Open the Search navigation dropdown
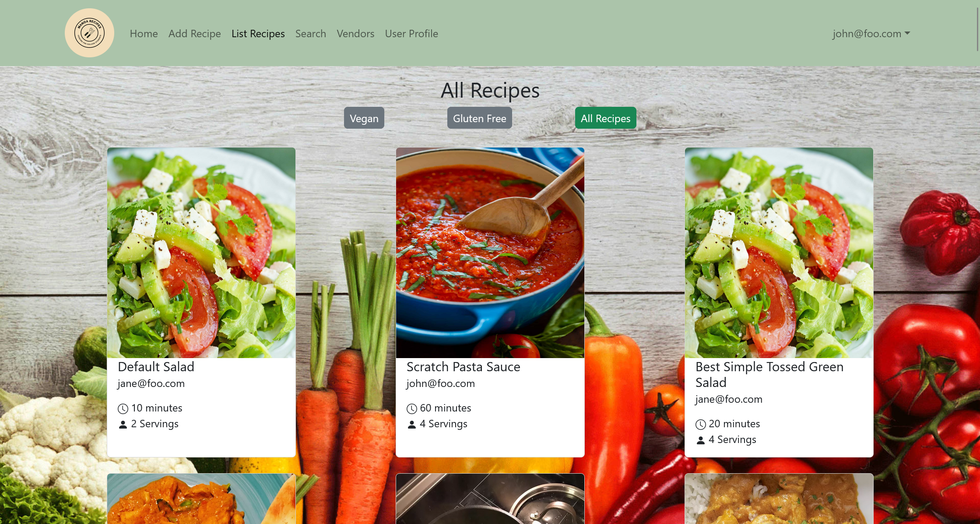Screen dimensions: 980x524 point(310,33)
